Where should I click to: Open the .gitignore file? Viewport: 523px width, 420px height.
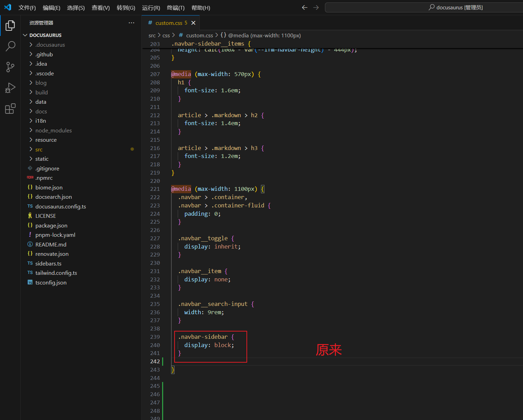pos(81,168)
